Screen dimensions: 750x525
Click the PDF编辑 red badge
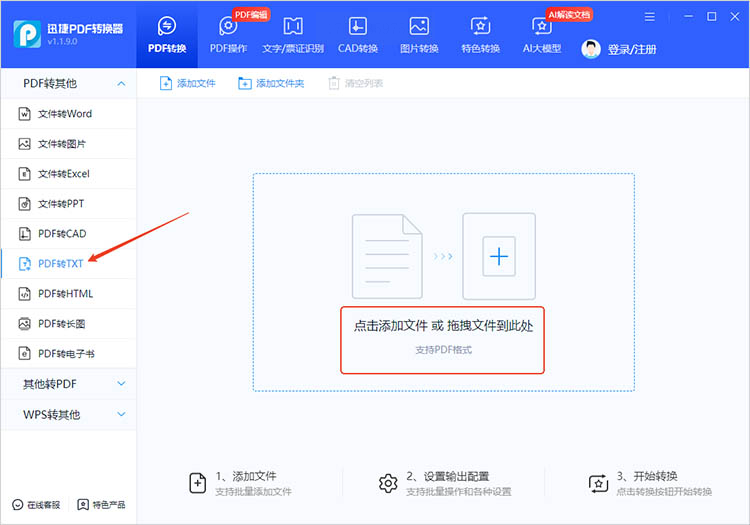click(x=251, y=15)
